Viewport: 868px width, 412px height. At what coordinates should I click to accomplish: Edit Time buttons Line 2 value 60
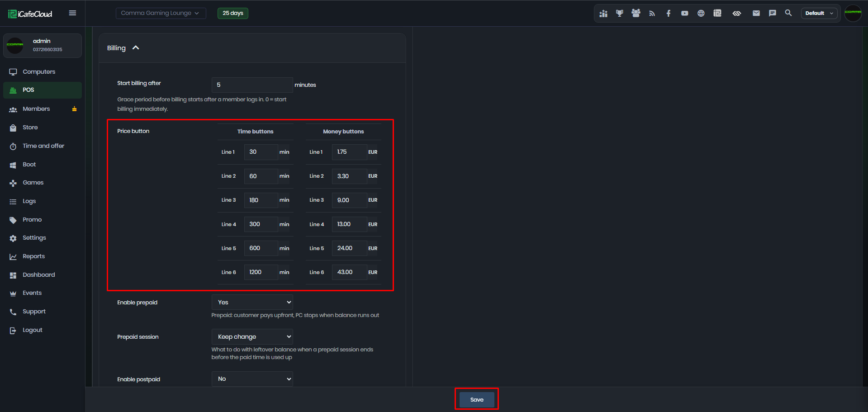[261, 176]
